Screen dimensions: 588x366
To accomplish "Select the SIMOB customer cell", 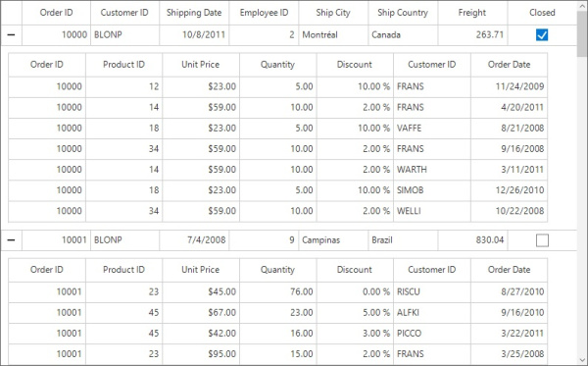I will click(431, 190).
